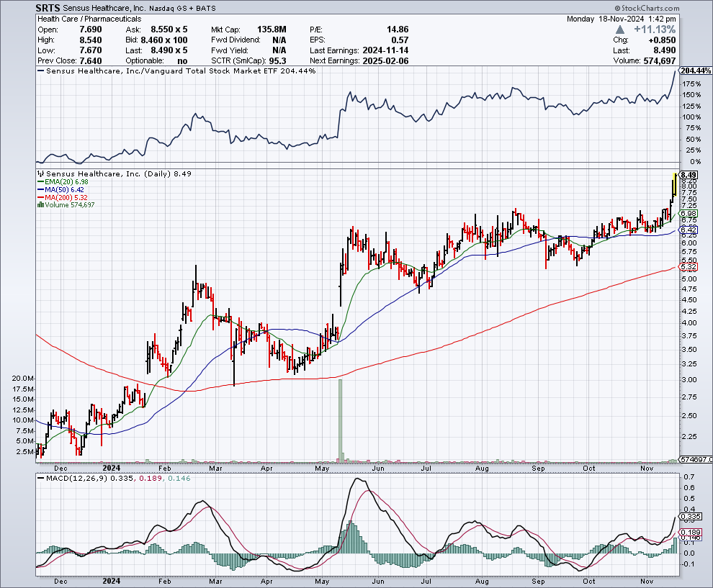Click the Bid quote '8.460 x 100'
Image resolution: width=713 pixels, height=588 pixels.
[163, 40]
